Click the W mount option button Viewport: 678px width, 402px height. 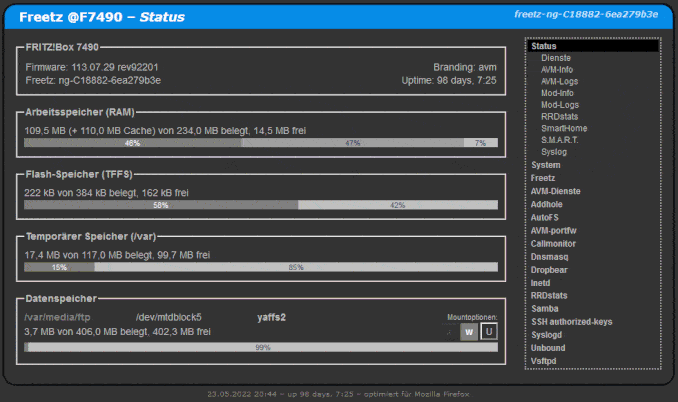click(x=469, y=332)
